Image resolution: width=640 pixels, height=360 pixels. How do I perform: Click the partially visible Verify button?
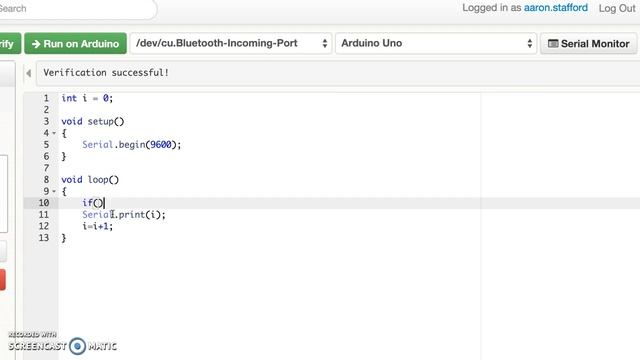9,43
